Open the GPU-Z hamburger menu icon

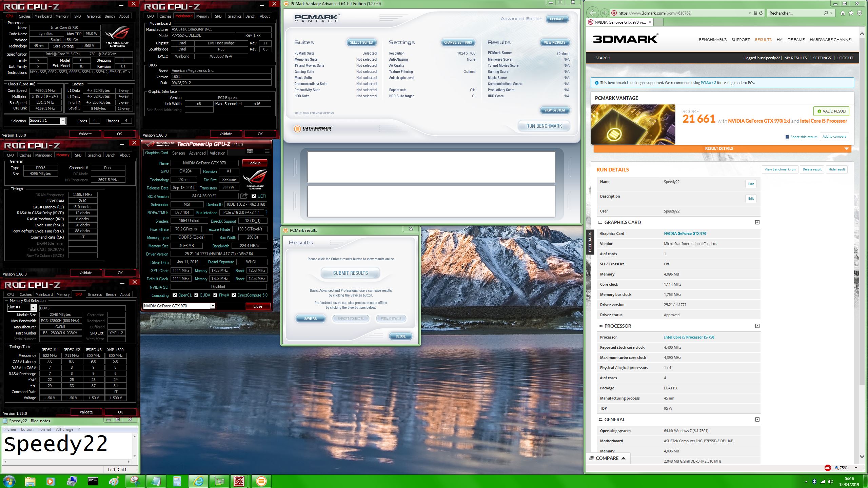[267, 151]
